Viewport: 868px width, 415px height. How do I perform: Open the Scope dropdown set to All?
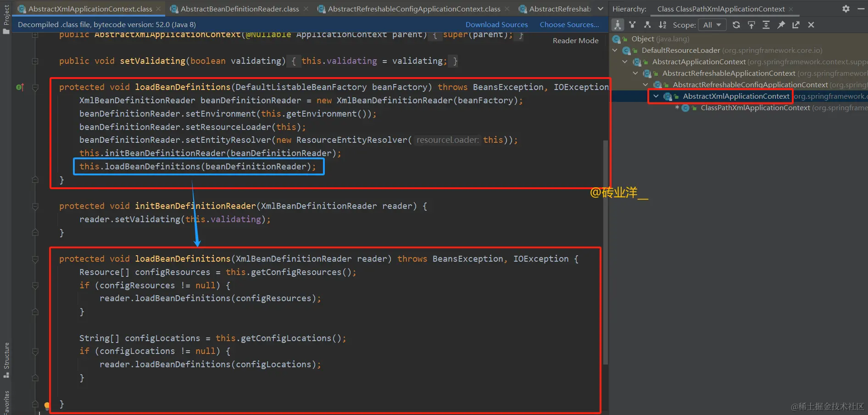point(712,25)
